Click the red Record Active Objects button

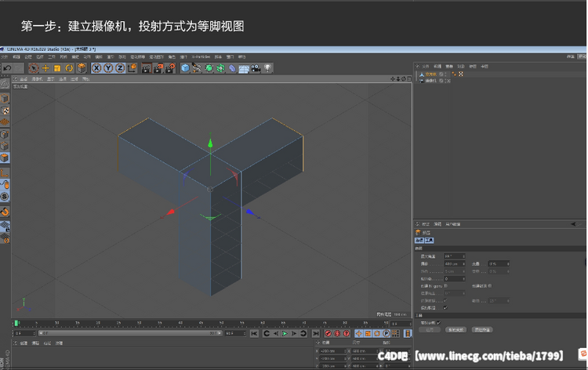328,333
